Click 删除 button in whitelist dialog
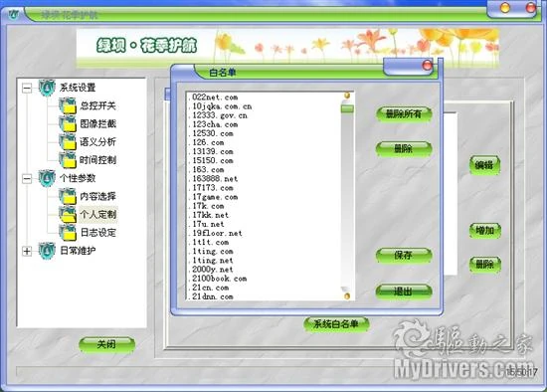 pos(404,149)
